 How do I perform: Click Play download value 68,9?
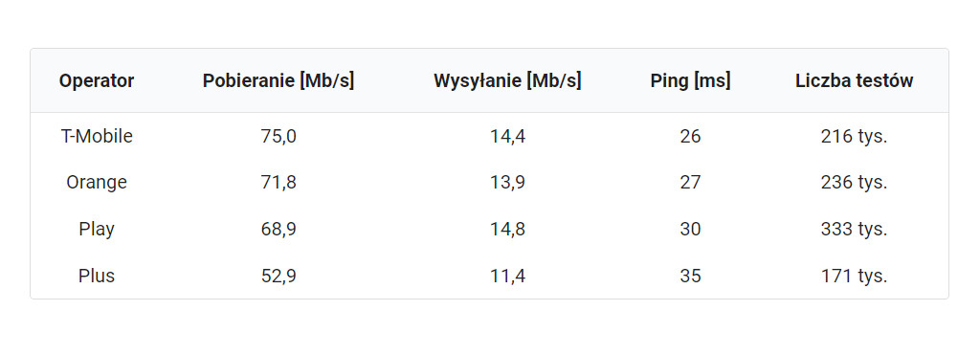pos(278,230)
